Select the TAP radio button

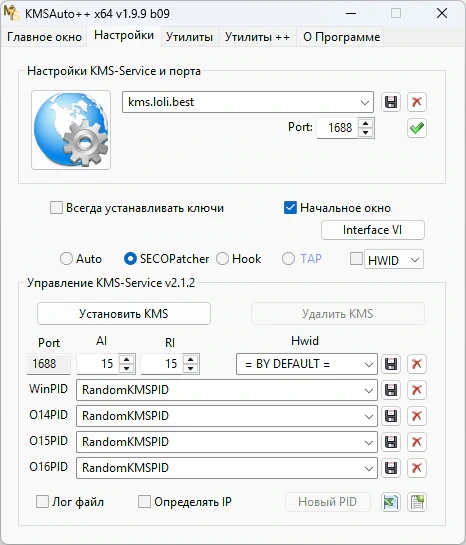pos(288,259)
